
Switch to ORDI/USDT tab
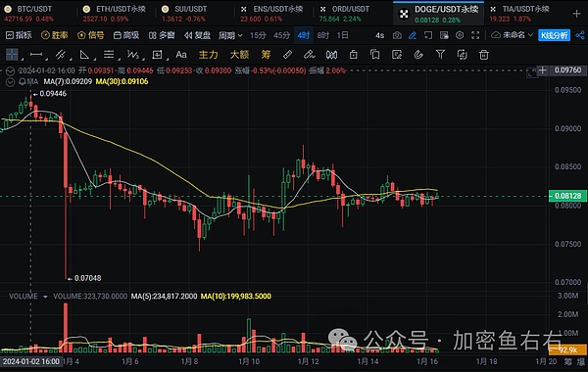(345, 14)
